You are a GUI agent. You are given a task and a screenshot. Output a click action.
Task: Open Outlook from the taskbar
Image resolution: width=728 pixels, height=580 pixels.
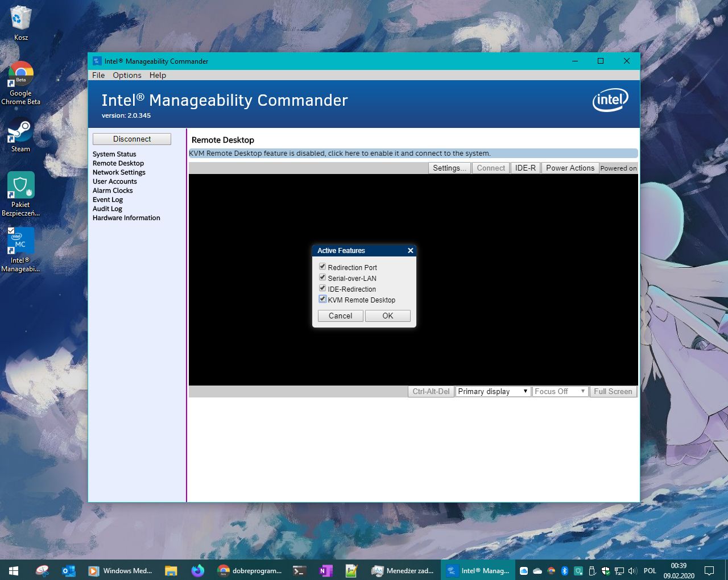tap(69, 570)
